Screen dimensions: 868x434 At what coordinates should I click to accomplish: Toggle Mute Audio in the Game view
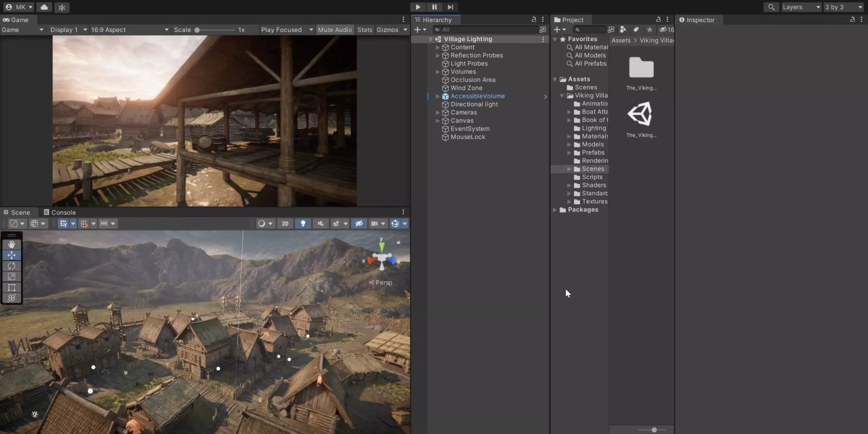335,30
